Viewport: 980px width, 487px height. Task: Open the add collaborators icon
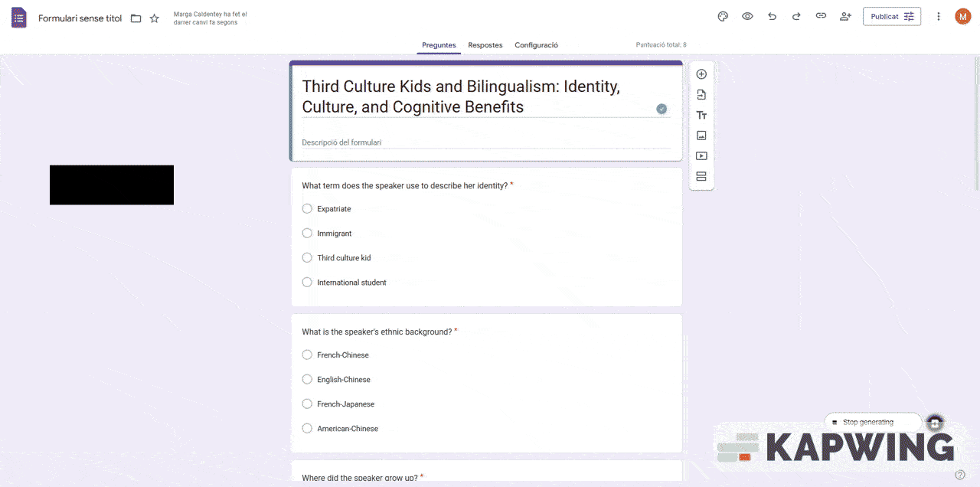845,16
